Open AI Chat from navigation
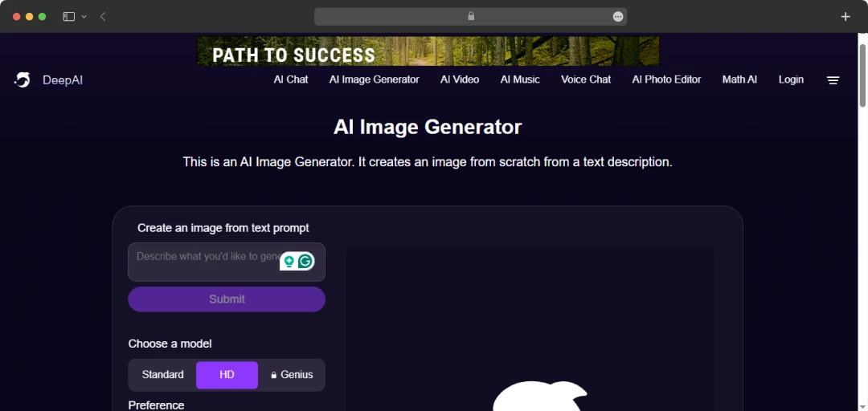This screenshot has width=868, height=411. 291,79
